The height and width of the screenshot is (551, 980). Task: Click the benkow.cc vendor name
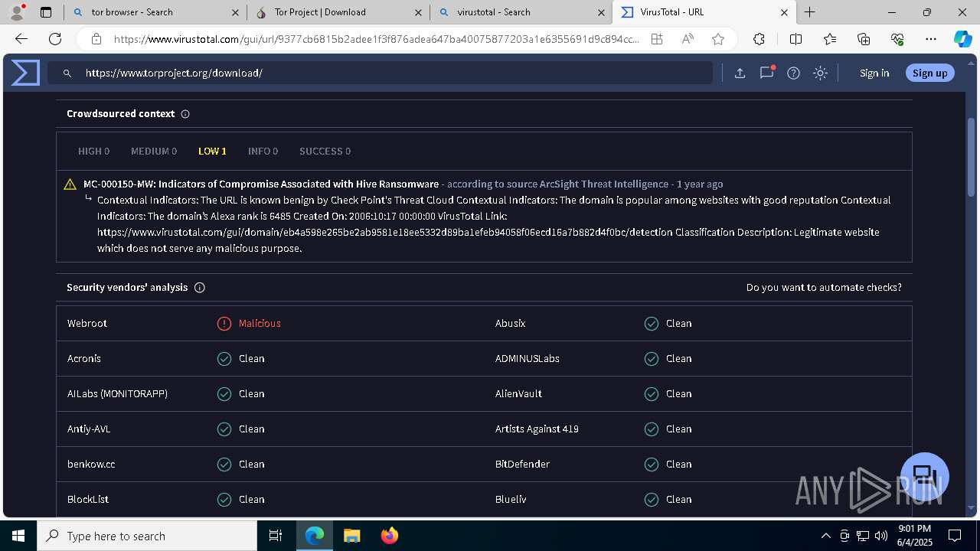click(91, 465)
